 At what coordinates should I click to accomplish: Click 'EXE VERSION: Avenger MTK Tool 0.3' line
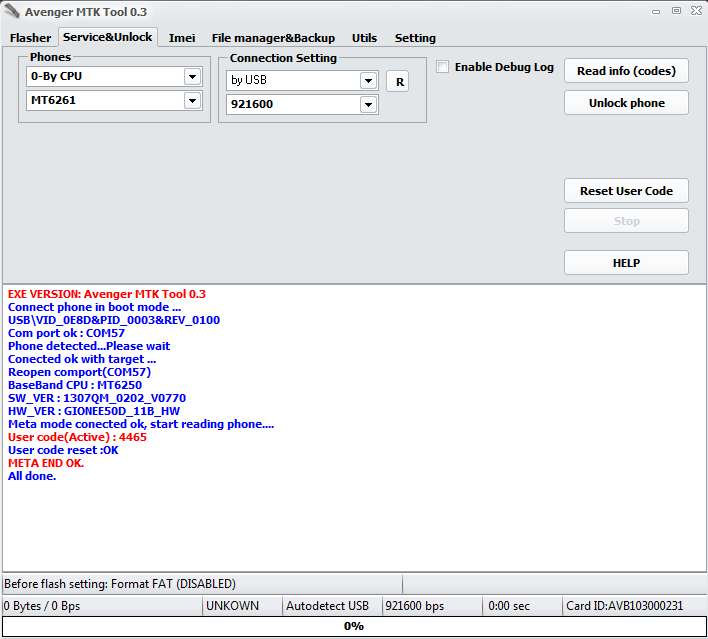pos(107,294)
